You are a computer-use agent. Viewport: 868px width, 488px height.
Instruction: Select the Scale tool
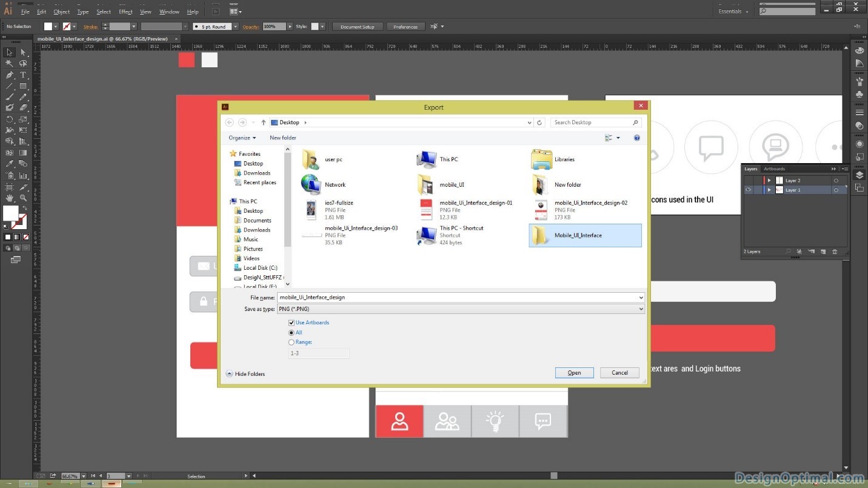23,119
